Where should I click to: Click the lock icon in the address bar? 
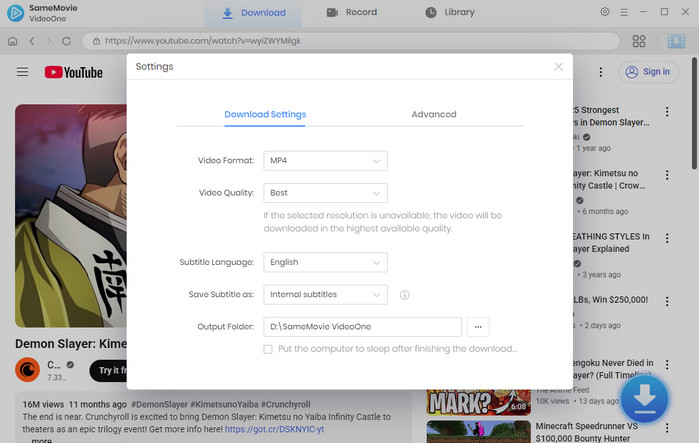[x=96, y=41]
